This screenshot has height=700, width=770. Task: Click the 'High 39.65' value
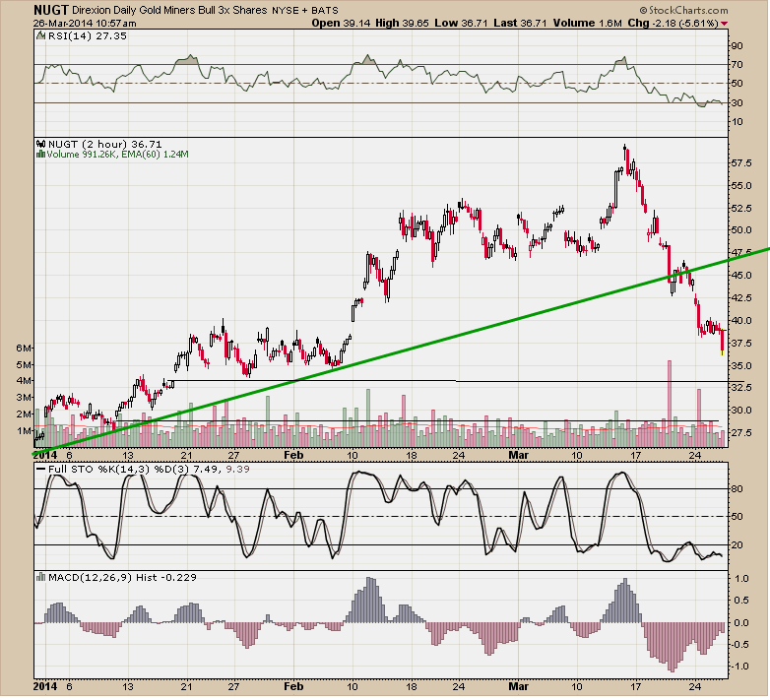(x=402, y=23)
